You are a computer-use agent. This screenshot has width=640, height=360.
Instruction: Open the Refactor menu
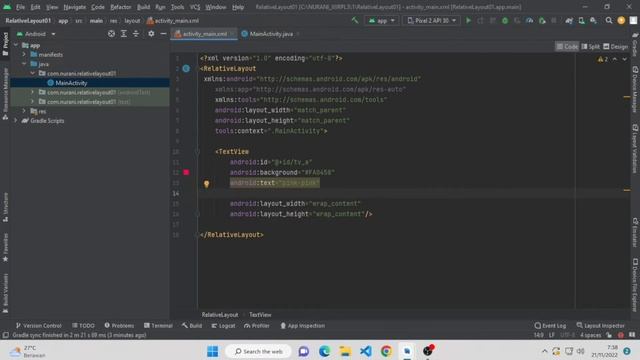click(120, 7)
